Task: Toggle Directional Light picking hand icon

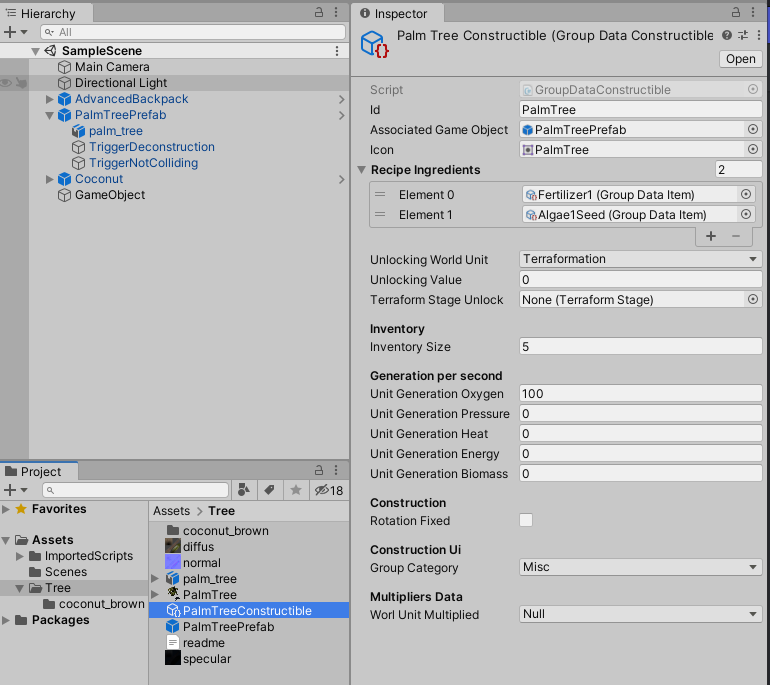Action: point(21,83)
